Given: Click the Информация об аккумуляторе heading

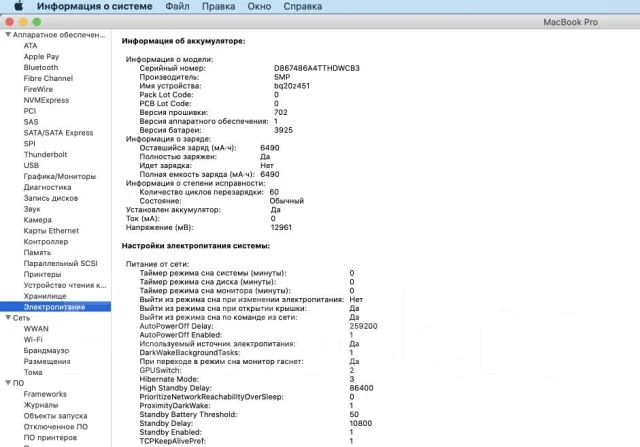Looking at the screenshot, I should (183, 41).
